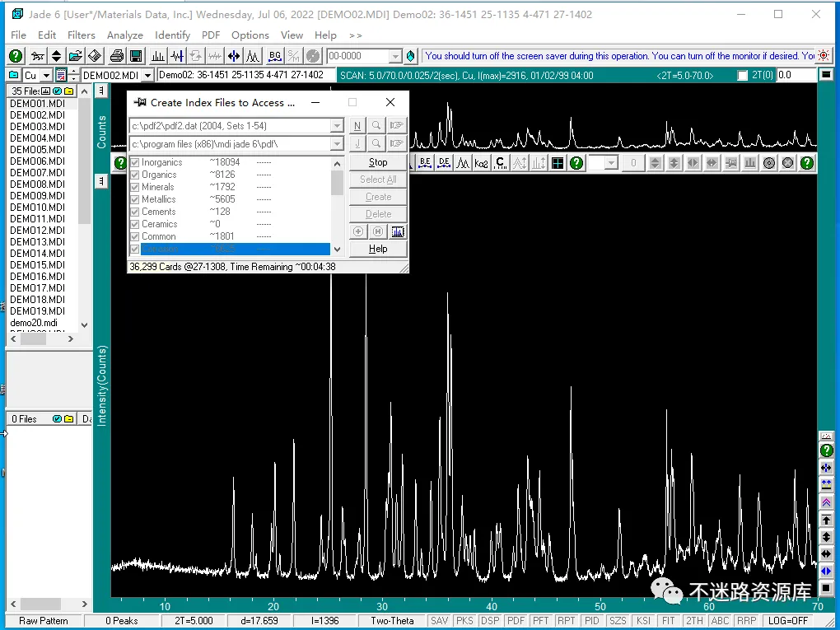Click the chart icon in index dialog
Viewport: 840px width, 630px height.
pos(398,231)
